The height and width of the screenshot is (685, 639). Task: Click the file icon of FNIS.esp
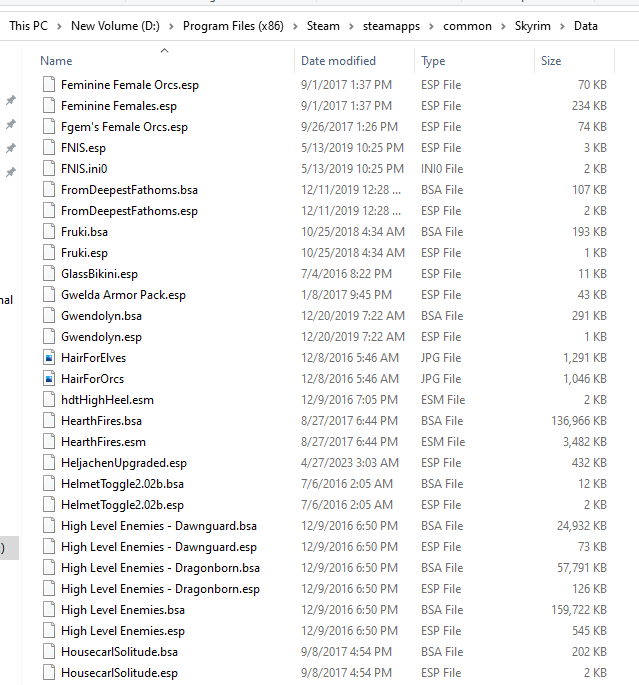(49, 148)
